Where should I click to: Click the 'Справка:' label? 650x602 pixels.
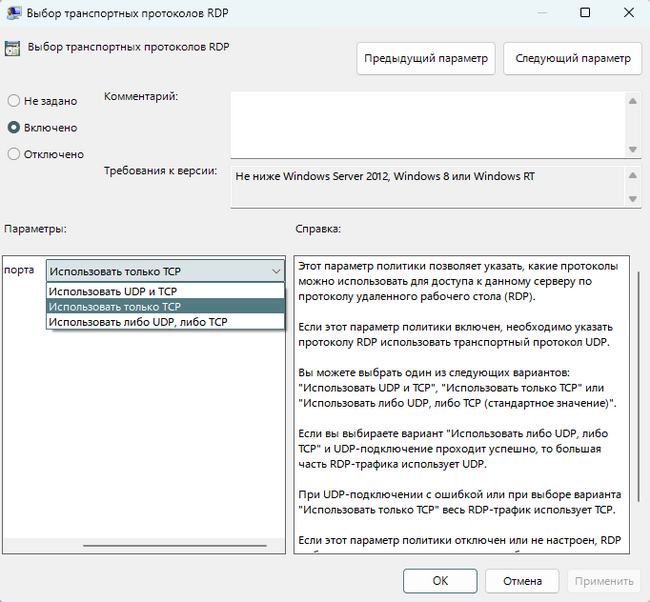[318, 228]
